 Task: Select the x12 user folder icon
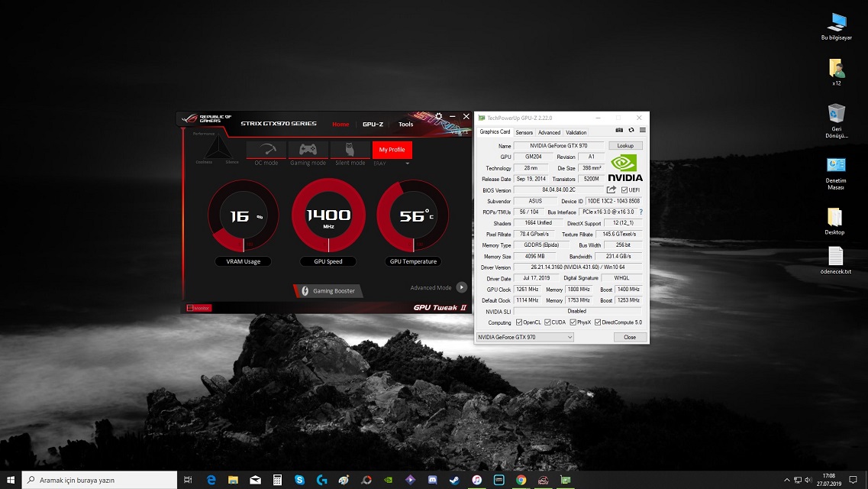pos(837,72)
